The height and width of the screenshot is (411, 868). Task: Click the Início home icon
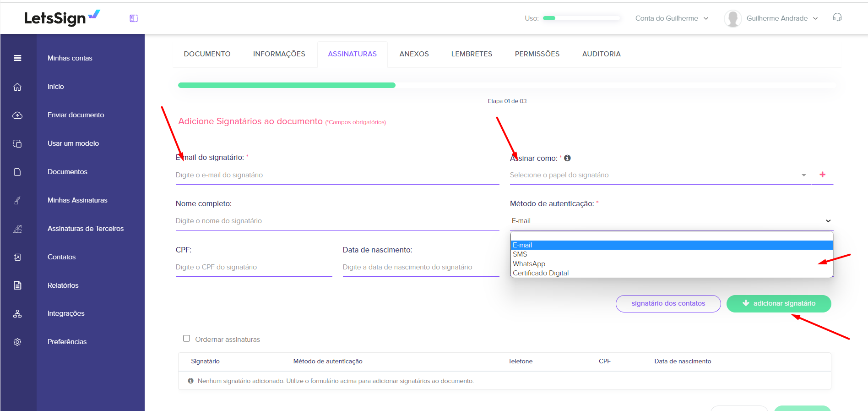coord(17,87)
